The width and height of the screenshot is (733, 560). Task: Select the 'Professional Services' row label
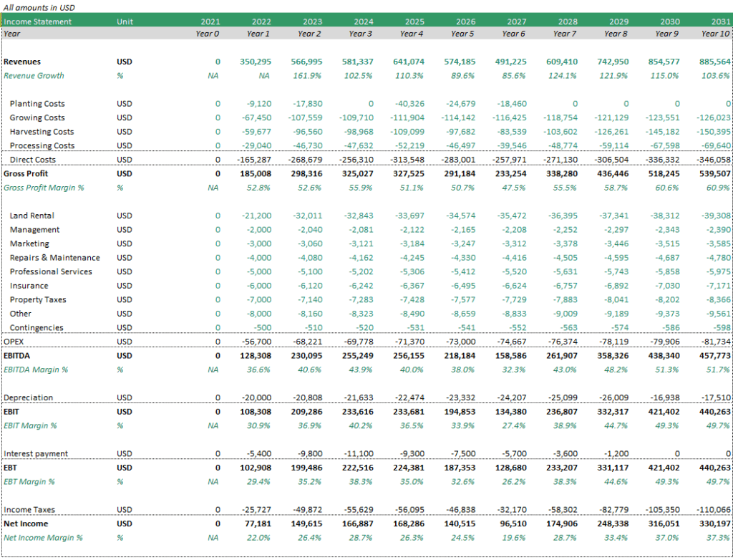click(51, 272)
